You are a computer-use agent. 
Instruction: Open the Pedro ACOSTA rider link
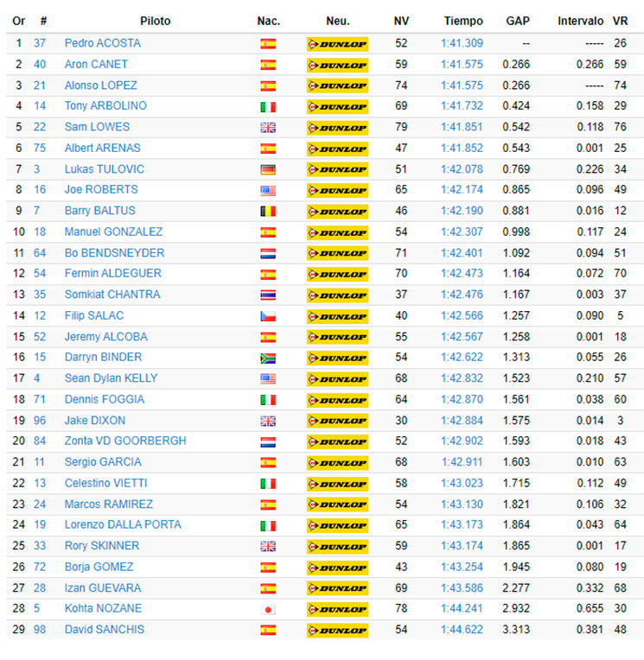point(102,43)
